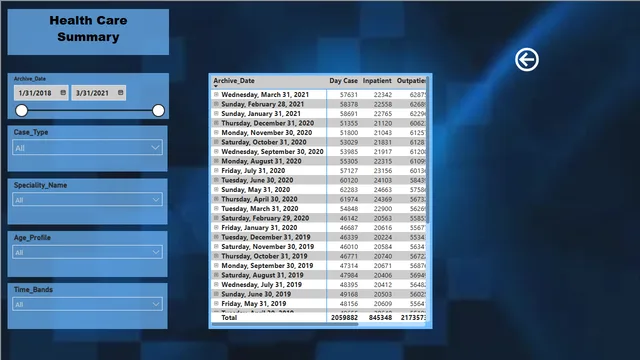Expand Saturday, February 29, 2020 row
The height and width of the screenshot is (360, 640).
(x=216, y=218)
